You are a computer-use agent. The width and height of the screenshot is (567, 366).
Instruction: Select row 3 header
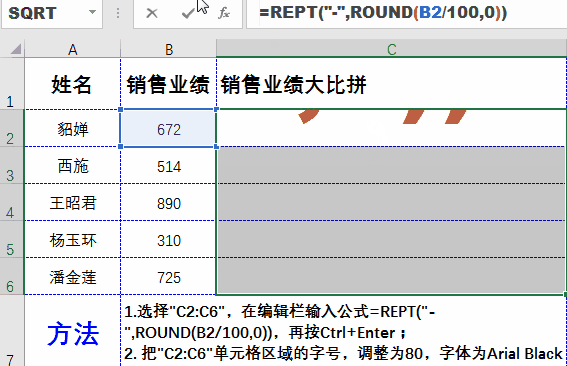(12, 165)
